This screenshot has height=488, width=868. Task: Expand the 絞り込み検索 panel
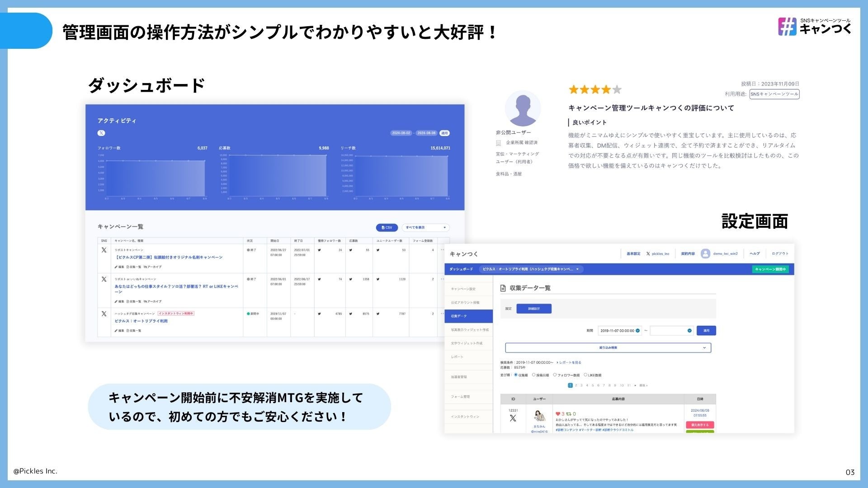point(608,348)
